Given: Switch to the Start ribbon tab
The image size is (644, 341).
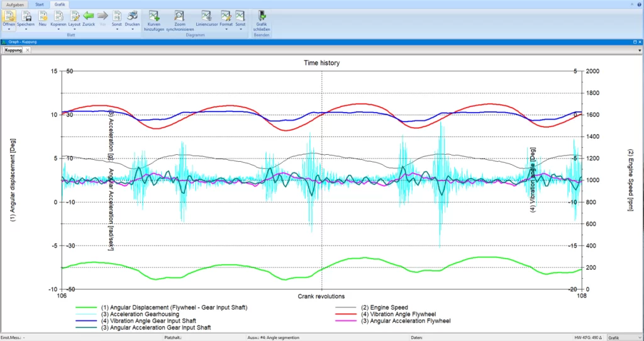Looking at the screenshot, I should point(40,4).
